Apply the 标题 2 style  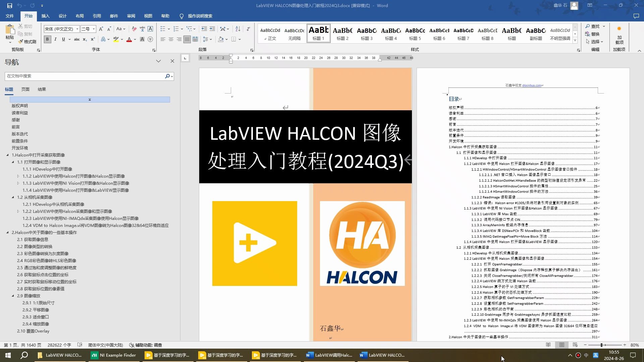pos(342,34)
